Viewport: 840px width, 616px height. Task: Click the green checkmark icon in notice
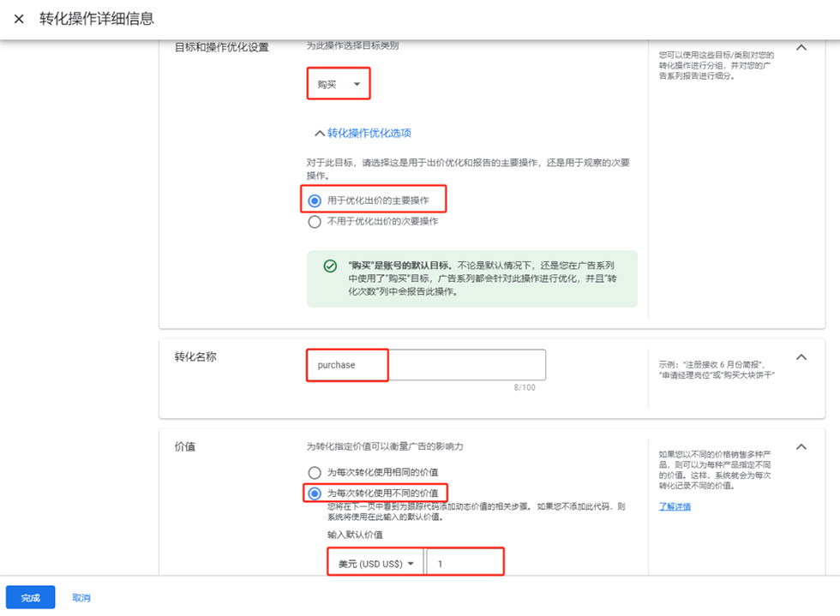click(x=330, y=266)
